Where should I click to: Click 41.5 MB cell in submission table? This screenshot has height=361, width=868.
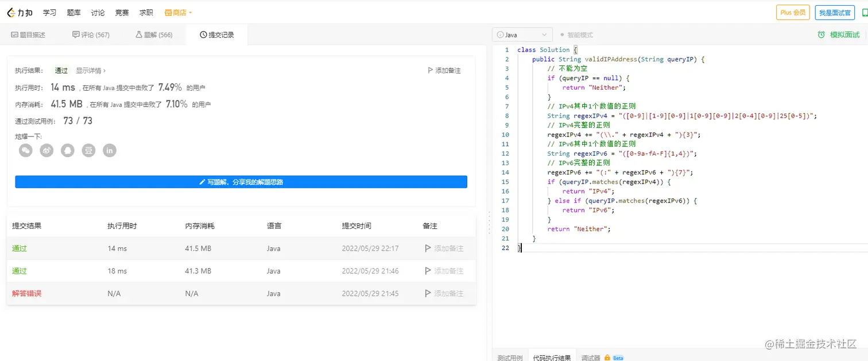coord(198,249)
